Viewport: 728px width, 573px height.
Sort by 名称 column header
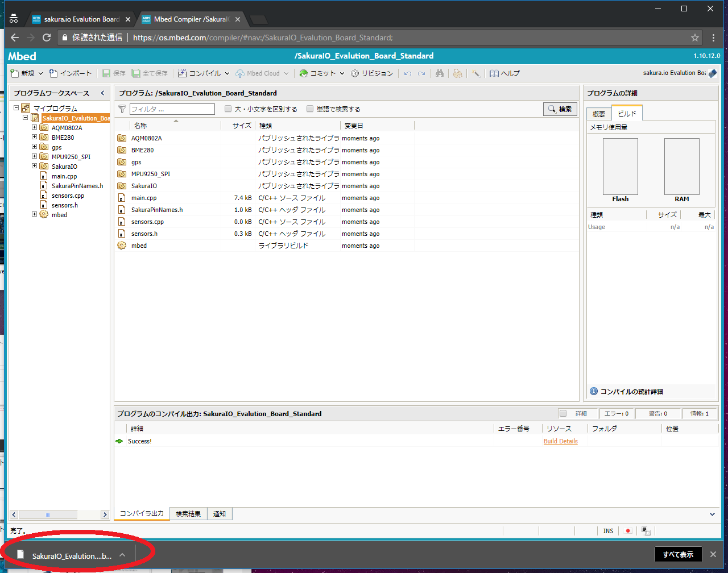[x=175, y=126]
